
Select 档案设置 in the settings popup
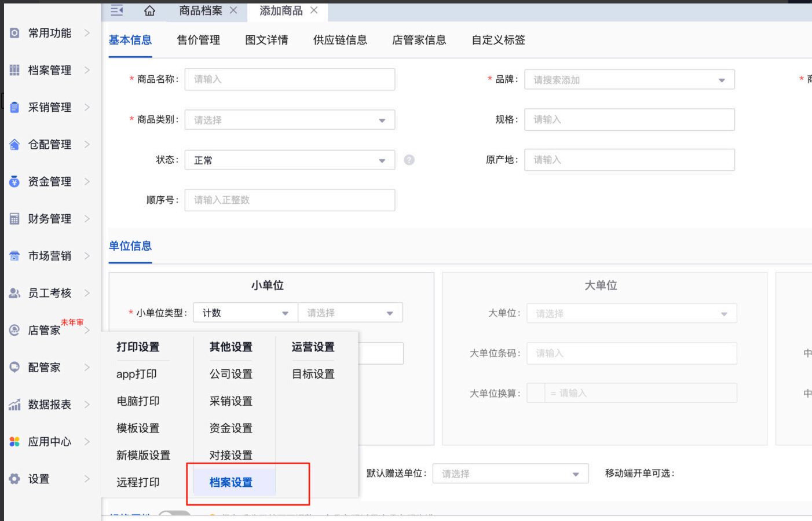click(x=231, y=482)
